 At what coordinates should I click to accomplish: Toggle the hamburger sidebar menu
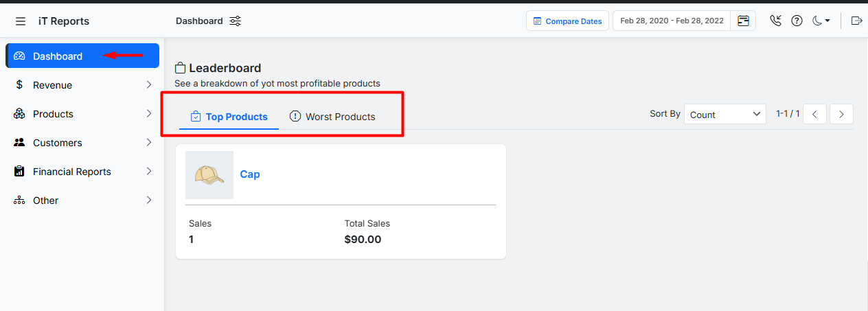pos(21,21)
